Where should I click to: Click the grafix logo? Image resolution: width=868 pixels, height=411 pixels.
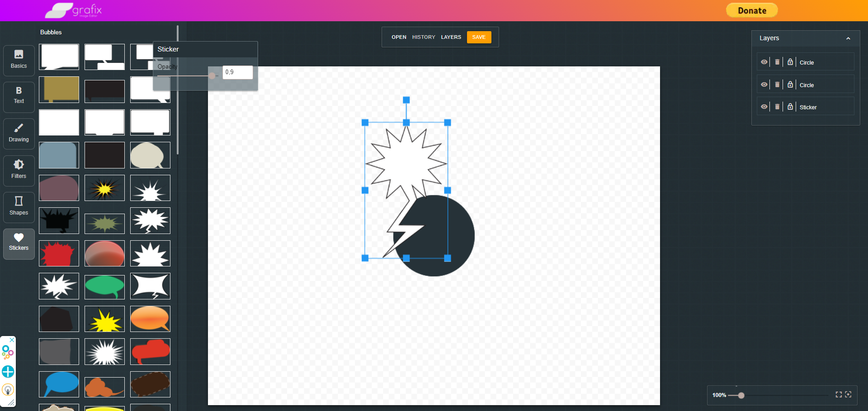pyautogui.click(x=74, y=10)
